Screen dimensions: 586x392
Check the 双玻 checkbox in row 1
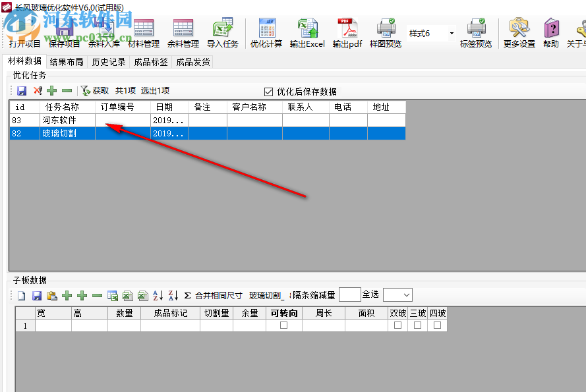tap(397, 324)
